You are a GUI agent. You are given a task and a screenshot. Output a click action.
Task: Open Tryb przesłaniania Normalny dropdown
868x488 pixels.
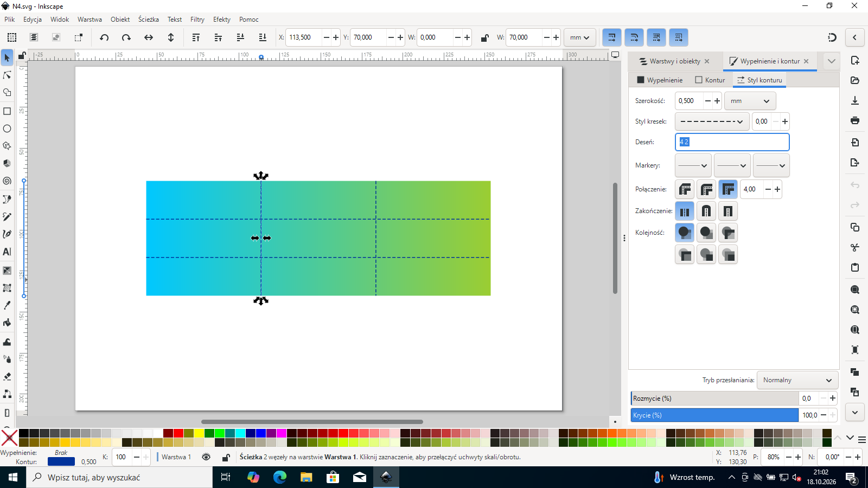[x=797, y=380]
